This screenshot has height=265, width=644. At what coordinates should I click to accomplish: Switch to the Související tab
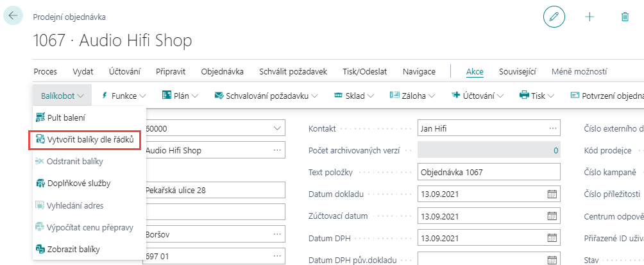point(518,71)
